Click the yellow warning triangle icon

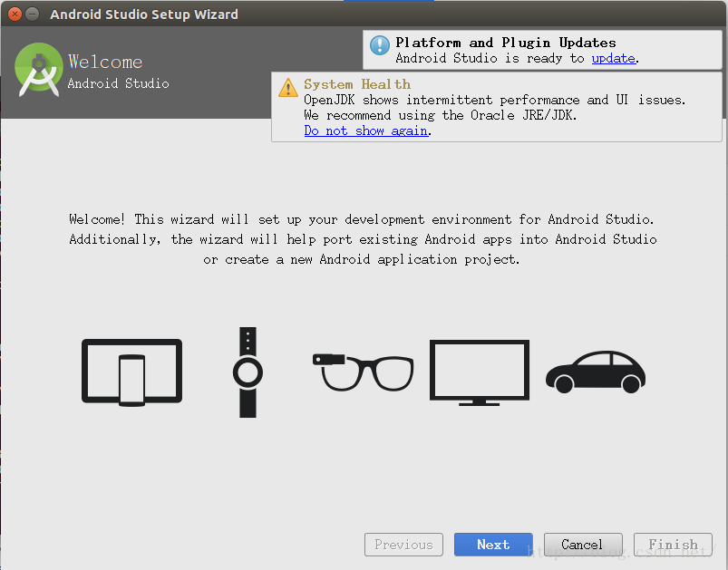(287, 88)
